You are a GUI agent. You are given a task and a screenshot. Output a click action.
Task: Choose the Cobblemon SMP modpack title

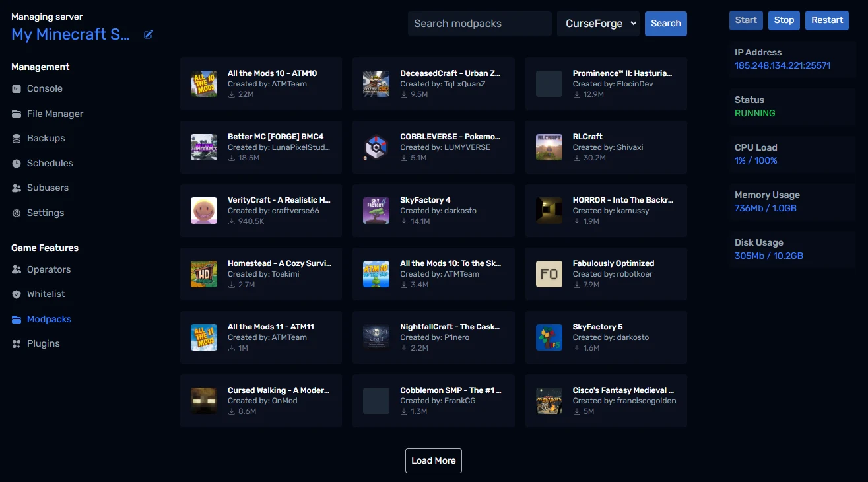tap(451, 390)
